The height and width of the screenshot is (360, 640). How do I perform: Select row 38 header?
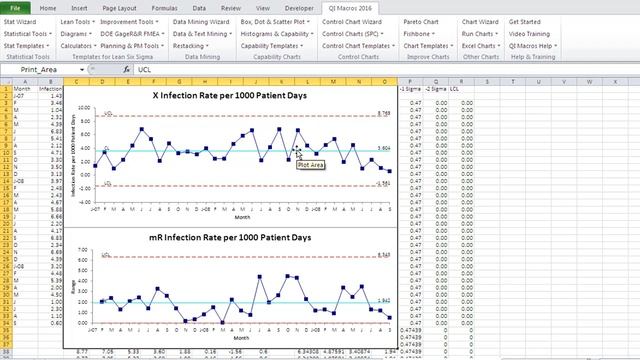point(6,351)
